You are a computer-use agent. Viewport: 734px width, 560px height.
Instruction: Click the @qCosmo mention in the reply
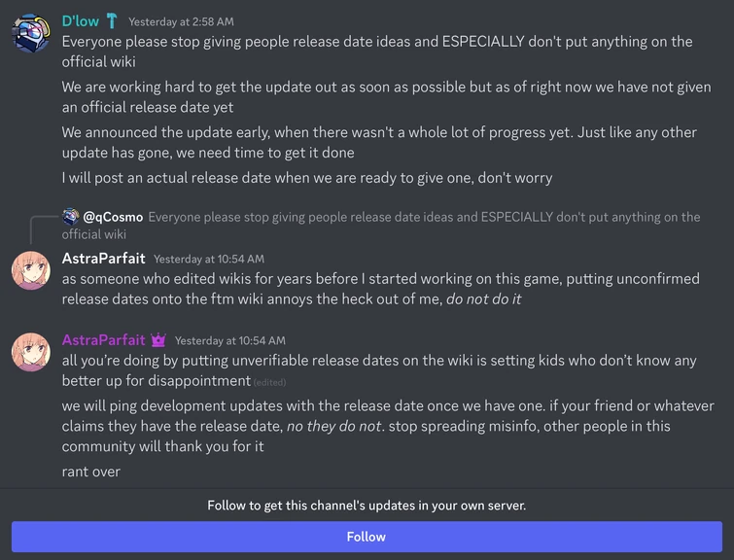[114, 217]
